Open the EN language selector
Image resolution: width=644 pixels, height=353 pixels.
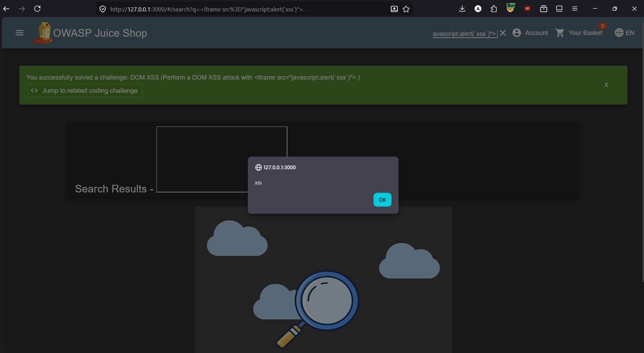tap(624, 33)
